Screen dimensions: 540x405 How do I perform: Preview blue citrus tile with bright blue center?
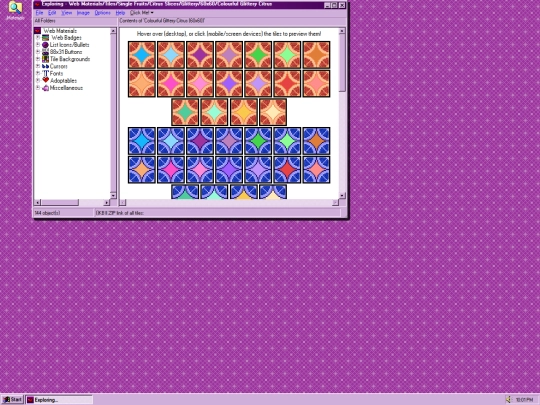142,141
